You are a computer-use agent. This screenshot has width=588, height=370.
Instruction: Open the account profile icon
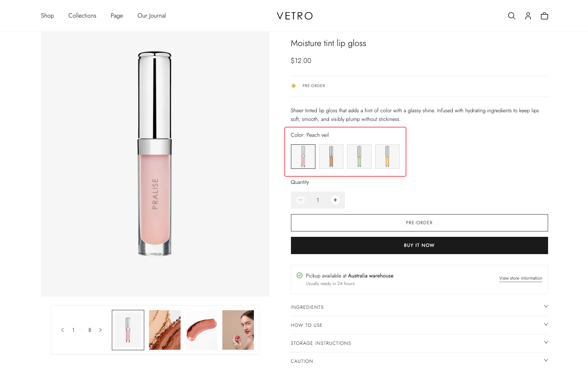(528, 16)
